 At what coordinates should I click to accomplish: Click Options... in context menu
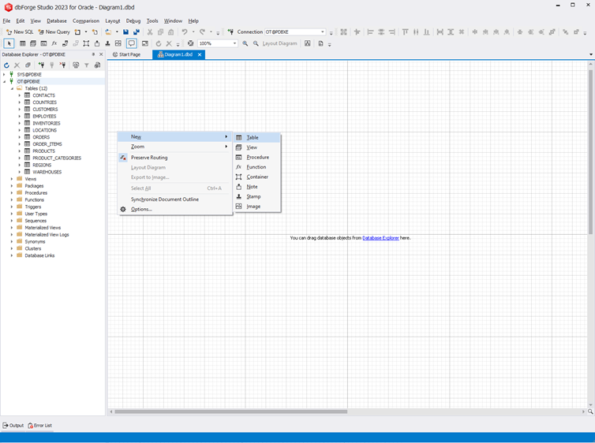coord(175,209)
